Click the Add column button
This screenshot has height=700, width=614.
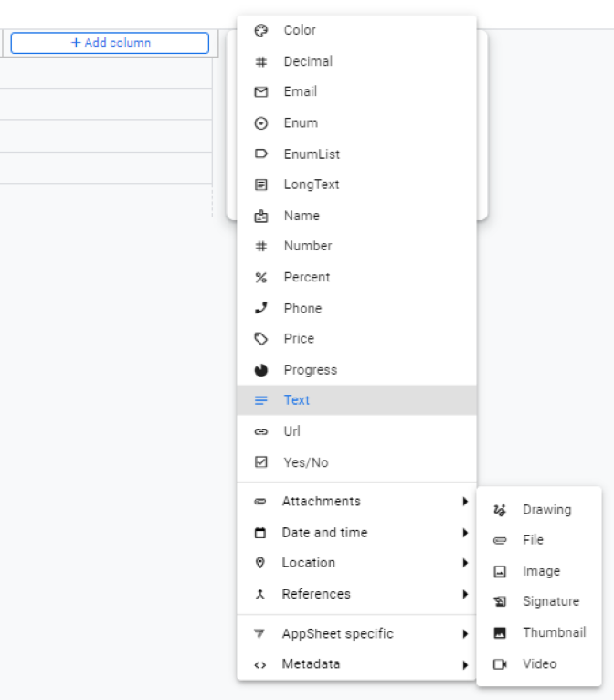110,43
